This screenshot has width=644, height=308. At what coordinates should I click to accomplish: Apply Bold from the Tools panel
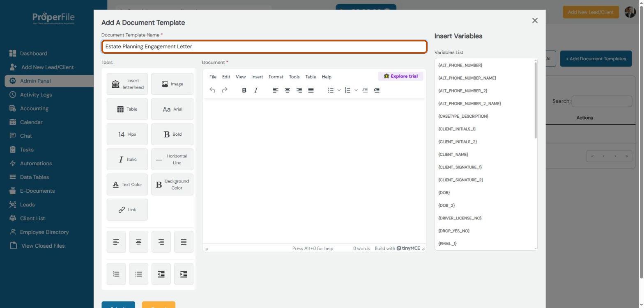[172, 135]
